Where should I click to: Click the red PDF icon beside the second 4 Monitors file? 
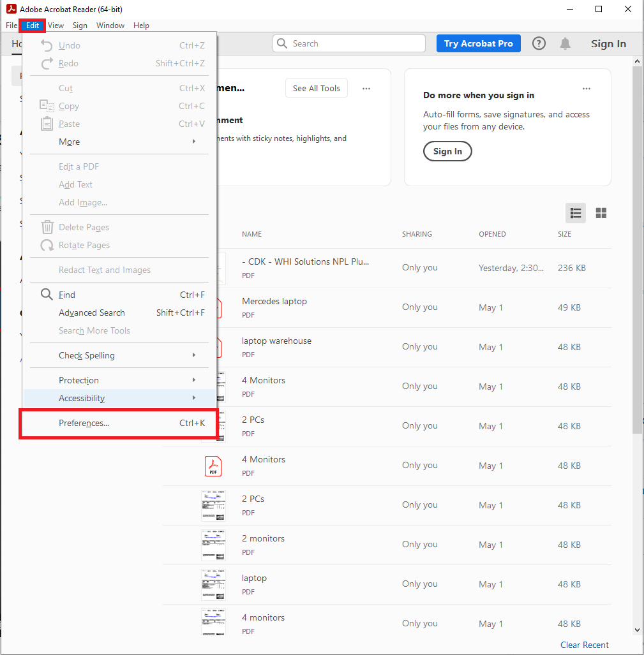[x=213, y=466]
